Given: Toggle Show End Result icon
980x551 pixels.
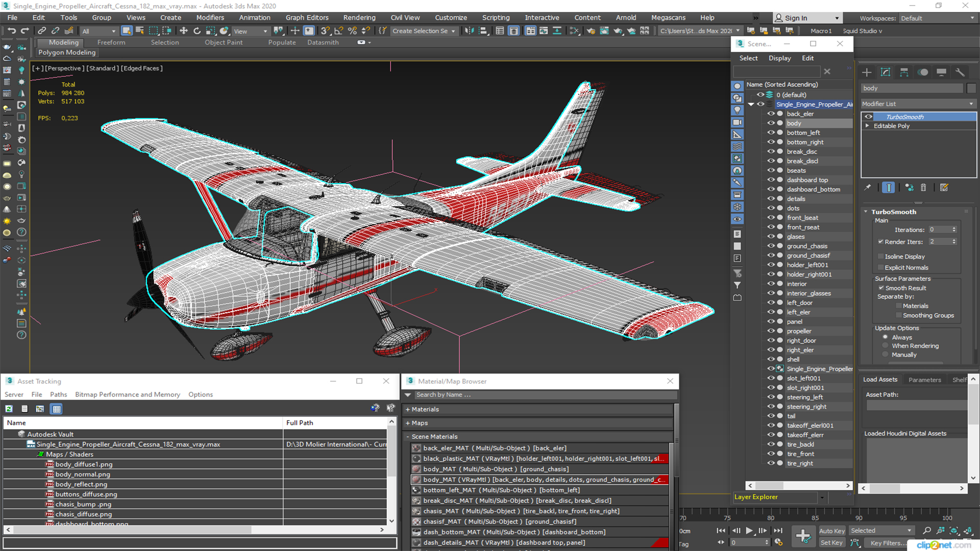Looking at the screenshot, I should click(889, 188).
